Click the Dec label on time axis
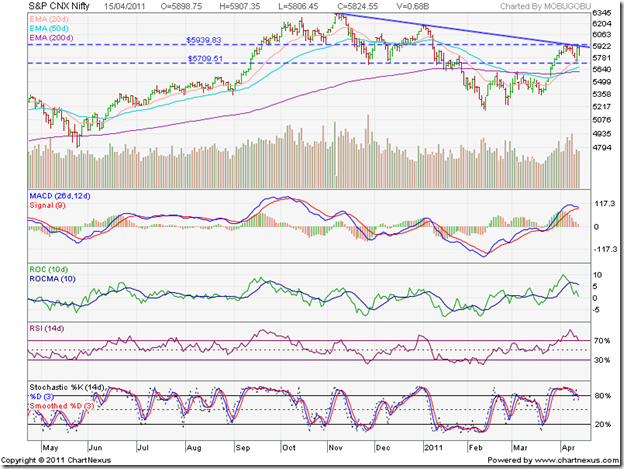The width and height of the screenshot is (624, 469). coord(383,448)
